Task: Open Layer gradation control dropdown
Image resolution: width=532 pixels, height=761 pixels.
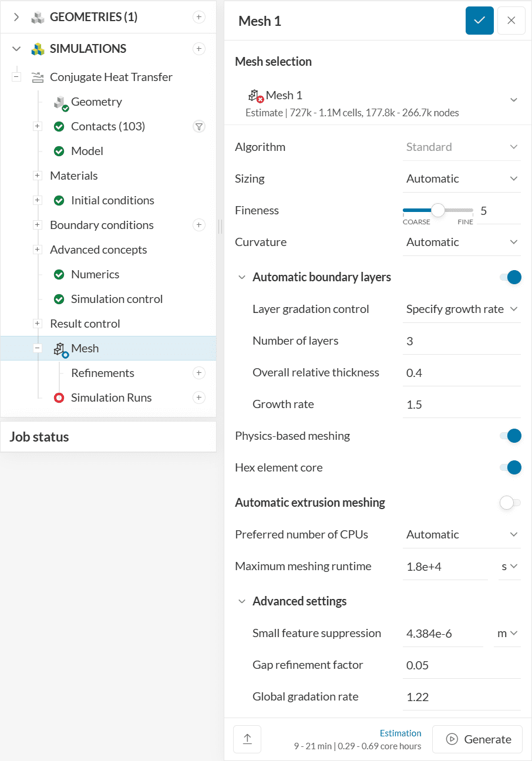Action: tap(462, 309)
